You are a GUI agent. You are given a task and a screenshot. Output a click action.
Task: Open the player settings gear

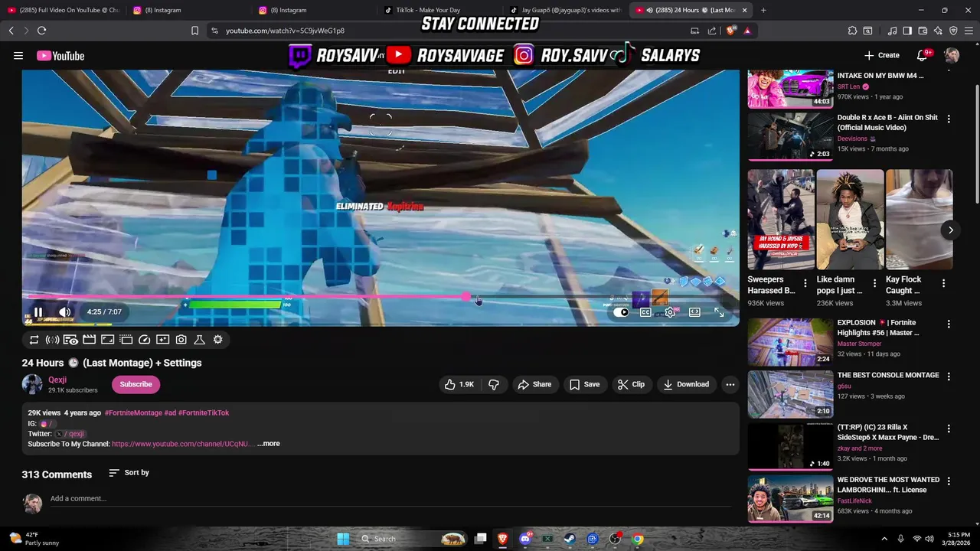(670, 312)
